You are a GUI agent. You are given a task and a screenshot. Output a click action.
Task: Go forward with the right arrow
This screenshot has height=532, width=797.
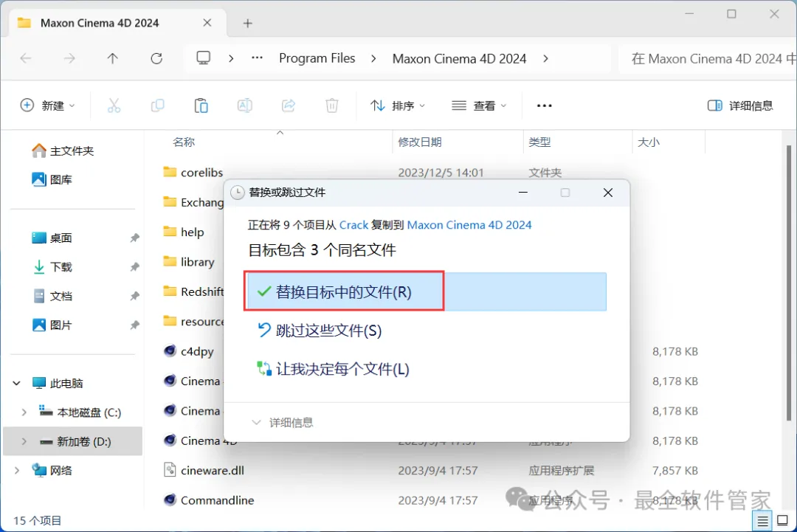(x=69, y=58)
